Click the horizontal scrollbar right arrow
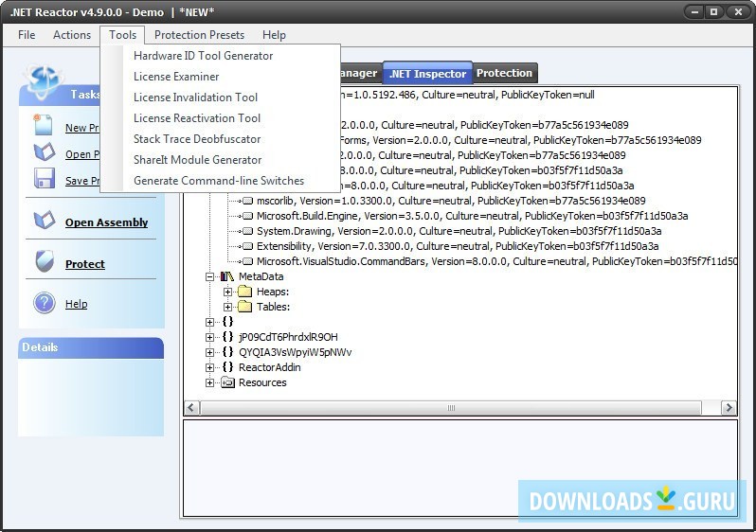 (x=729, y=408)
